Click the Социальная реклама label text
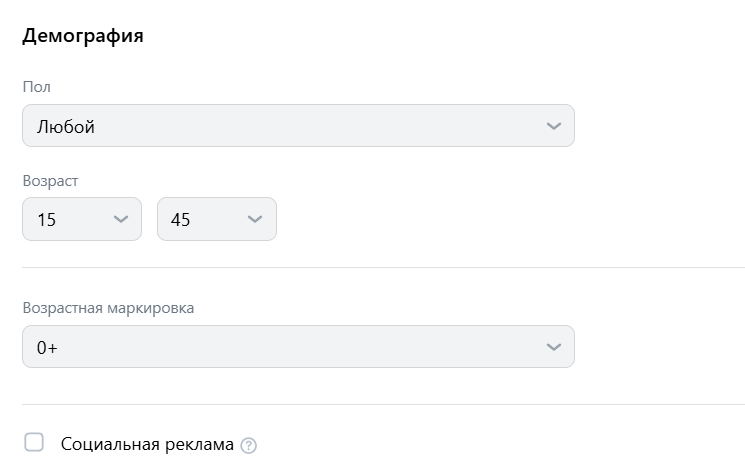 point(147,444)
